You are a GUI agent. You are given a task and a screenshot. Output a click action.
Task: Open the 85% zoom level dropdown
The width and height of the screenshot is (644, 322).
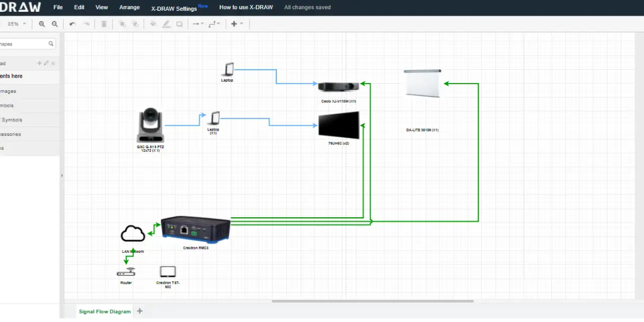(x=16, y=24)
